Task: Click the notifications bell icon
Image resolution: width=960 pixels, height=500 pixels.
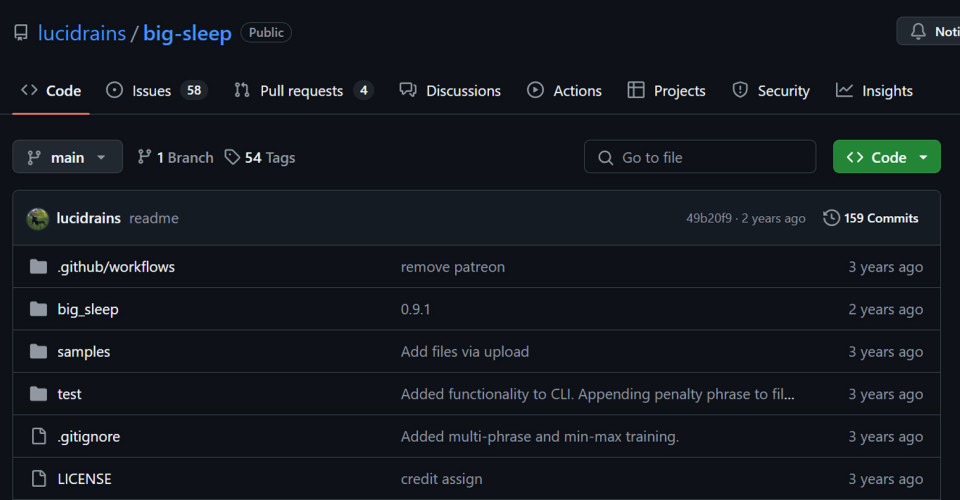Action: [918, 32]
